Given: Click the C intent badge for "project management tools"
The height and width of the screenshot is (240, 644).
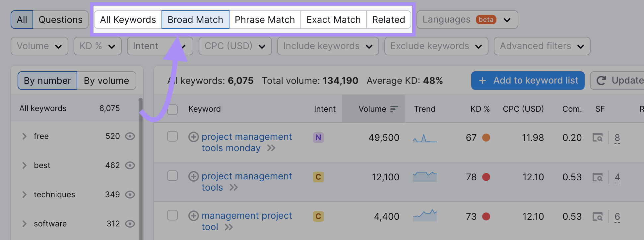Looking at the screenshot, I should pos(318,177).
